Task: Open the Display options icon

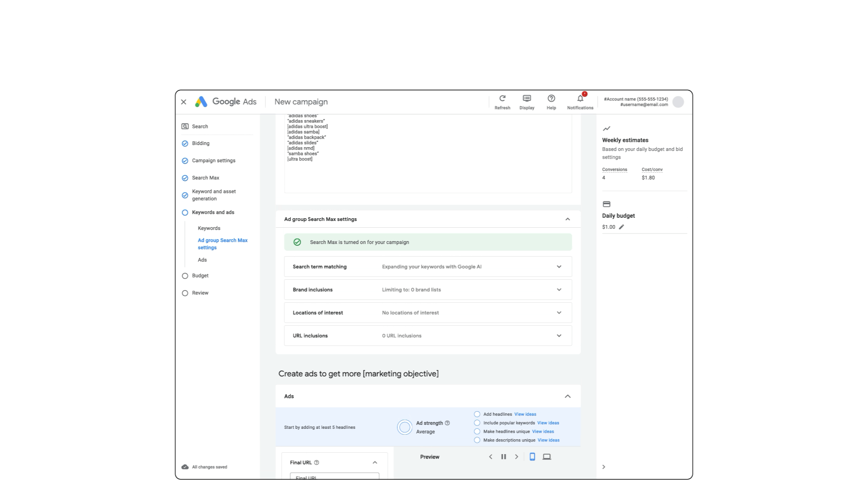Action: (527, 99)
